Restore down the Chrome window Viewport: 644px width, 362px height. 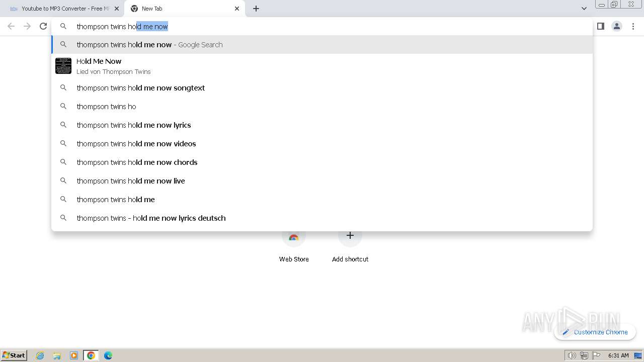coord(614,5)
